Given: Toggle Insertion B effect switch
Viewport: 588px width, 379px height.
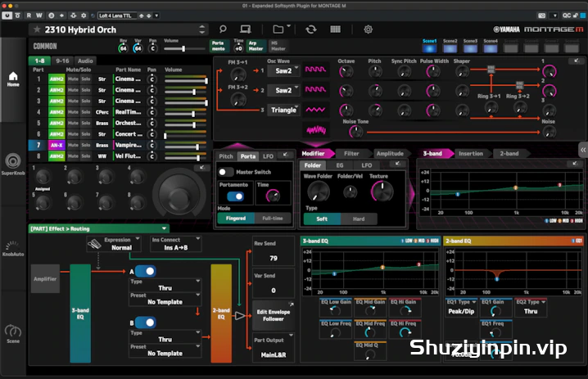Looking at the screenshot, I should pyautogui.click(x=146, y=323).
